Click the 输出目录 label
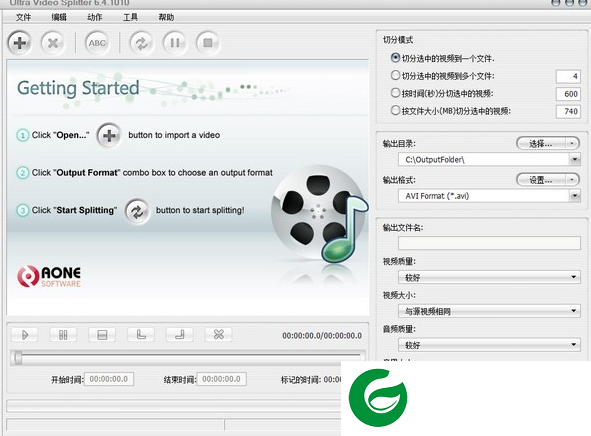 (399, 144)
